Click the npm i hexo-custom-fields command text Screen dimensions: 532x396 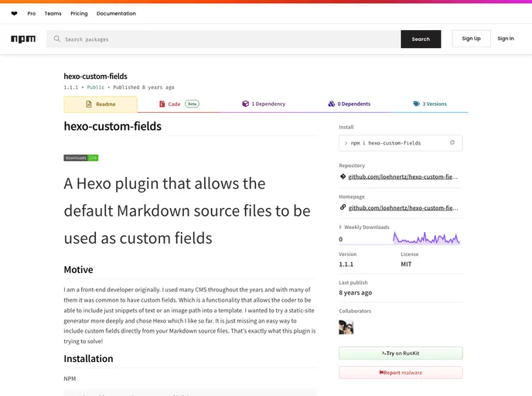point(386,143)
